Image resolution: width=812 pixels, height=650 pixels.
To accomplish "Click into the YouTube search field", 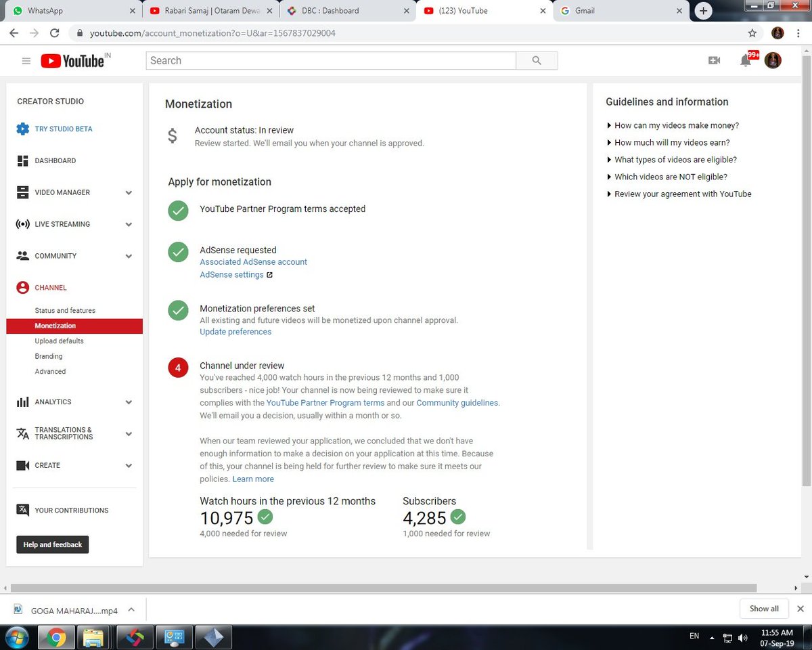I will [x=331, y=61].
